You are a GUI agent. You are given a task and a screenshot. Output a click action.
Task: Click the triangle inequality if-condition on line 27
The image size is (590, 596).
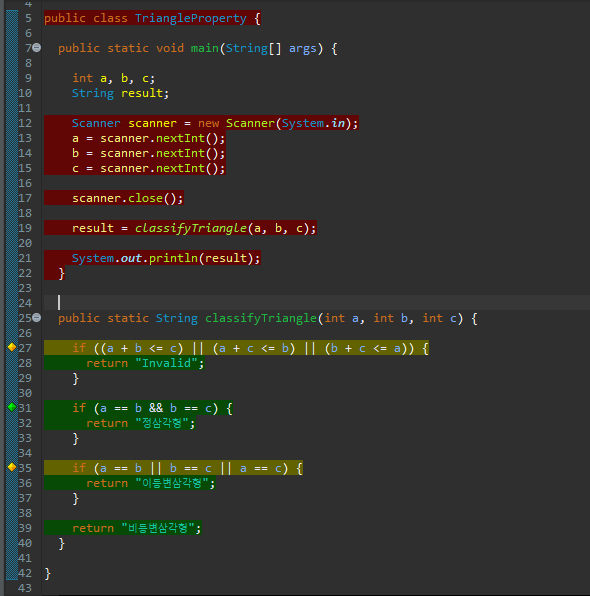point(251,348)
